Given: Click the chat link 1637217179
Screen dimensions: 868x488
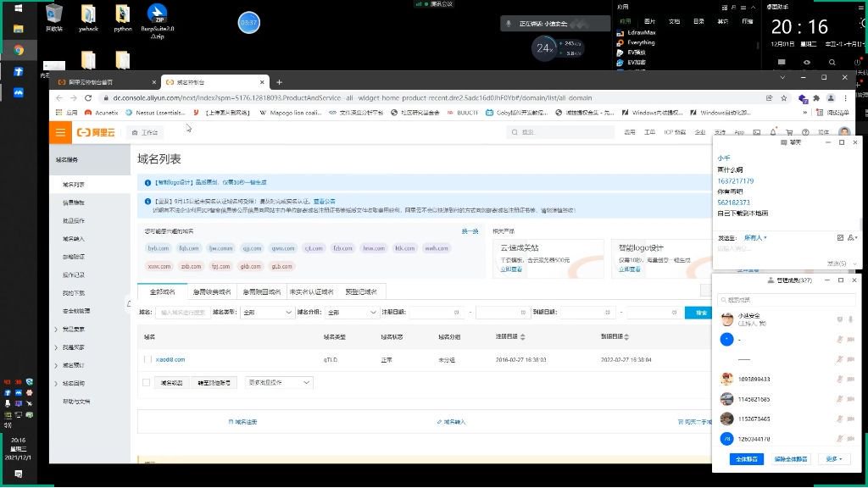Looking at the screenshot, I should click(x=735, y=181).
